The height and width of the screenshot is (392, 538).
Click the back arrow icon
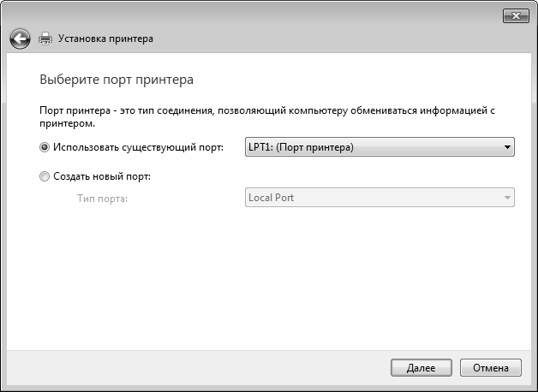click(x=20, y=39)
